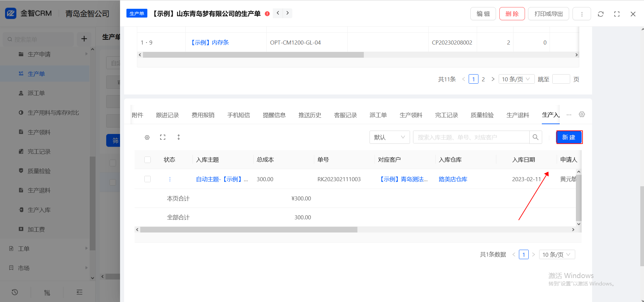Click the red 删除 button

(512, 14)
